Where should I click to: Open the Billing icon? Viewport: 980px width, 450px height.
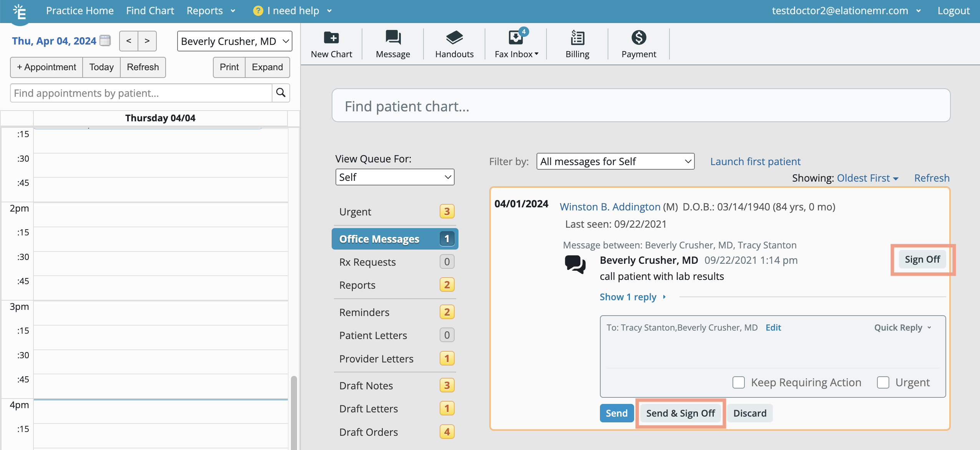pyautogui.click(x=576, y=43)
